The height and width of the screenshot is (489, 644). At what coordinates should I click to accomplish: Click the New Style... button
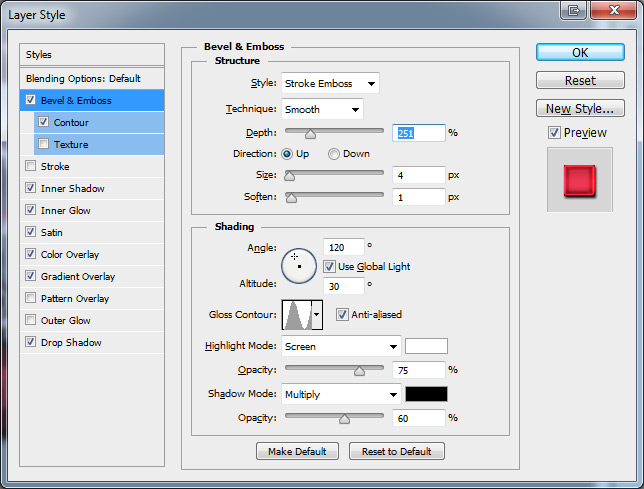click(x=580, y=108)
